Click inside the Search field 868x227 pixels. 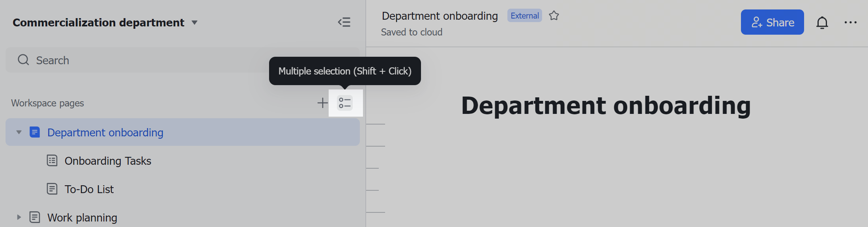pyautogui.click(x=118, y=60)
